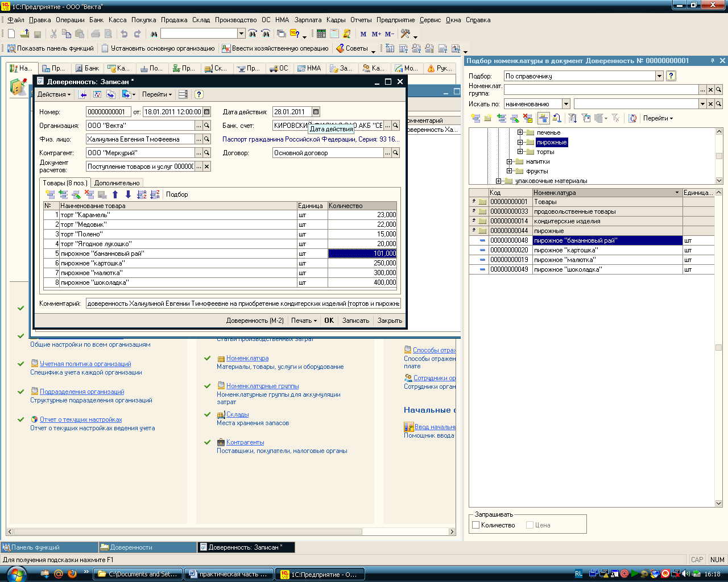Image resolution: width=728 pixels, height=582 pixels.
Task: Expand the упаковочные материалы tree node
Action: [x=499, y=181]
